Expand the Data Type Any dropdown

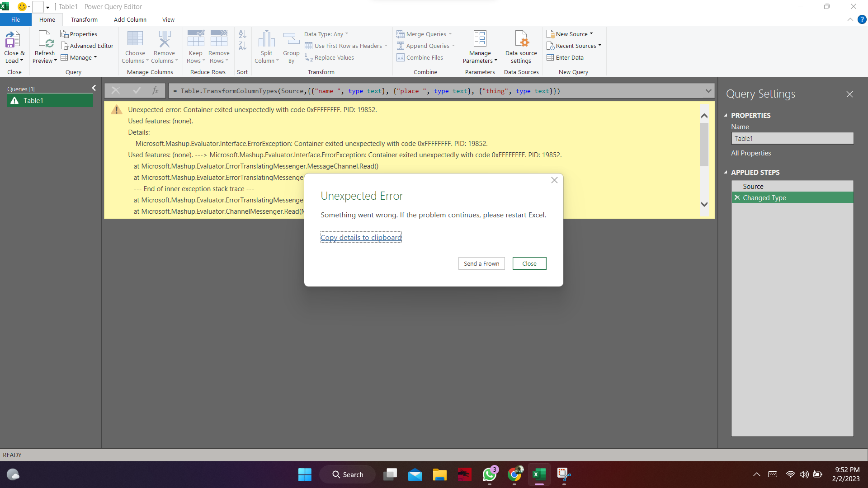coord(346,34)
